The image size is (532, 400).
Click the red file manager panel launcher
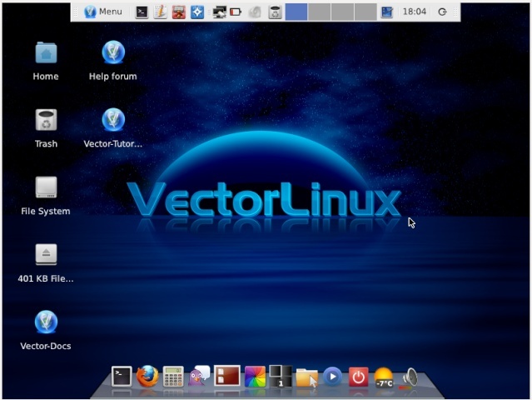coord(178,12)
